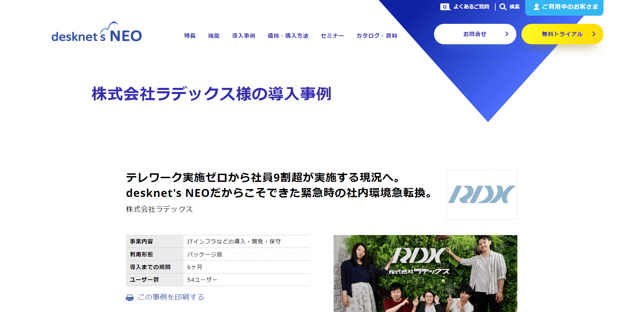Screen dimensions: 644x312
Task: Select 価格・購入方法 in the navigation
Action: click(288, 36)
